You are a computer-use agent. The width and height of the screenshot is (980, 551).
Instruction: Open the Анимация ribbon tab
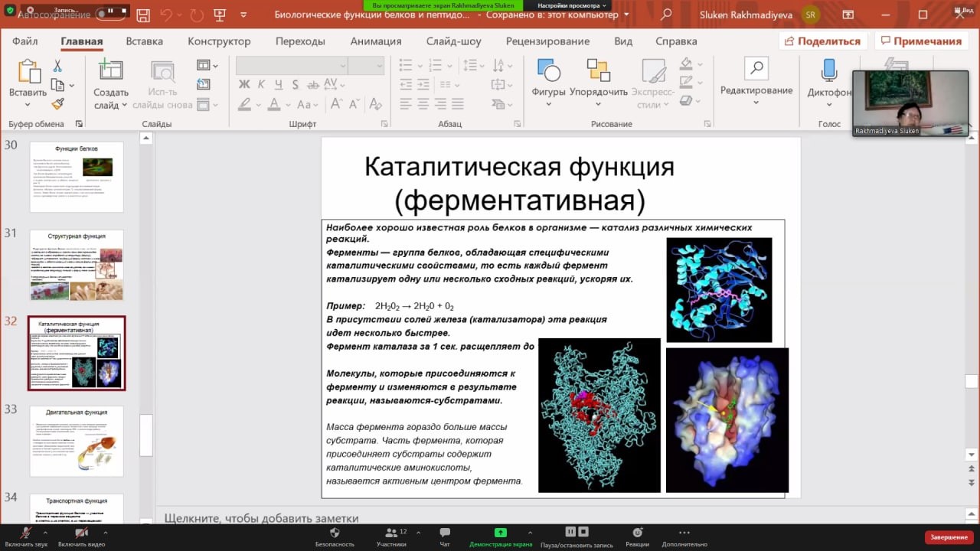(x=375, y=41)
